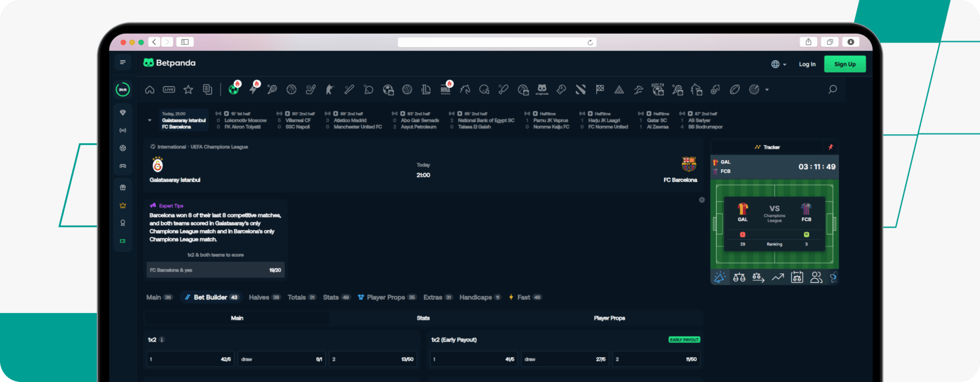980x382 pixels.
Task: Select the League of Legends icon
Action: point(426,90)
